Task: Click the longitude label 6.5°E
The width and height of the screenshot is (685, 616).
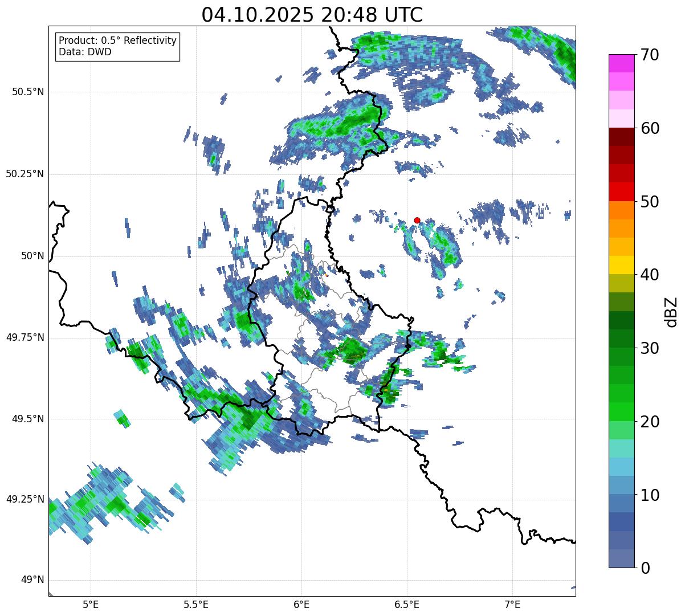Action: [x=407, y=604]
